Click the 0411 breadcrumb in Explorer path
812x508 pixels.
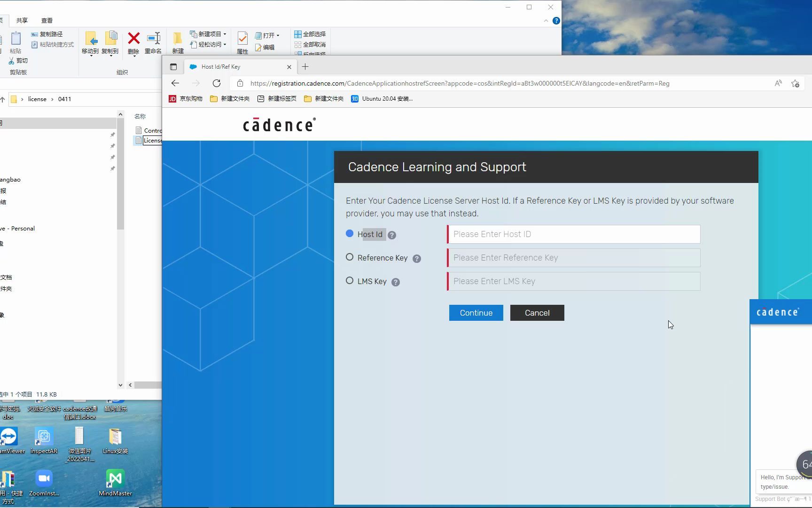tap(64, 99)
